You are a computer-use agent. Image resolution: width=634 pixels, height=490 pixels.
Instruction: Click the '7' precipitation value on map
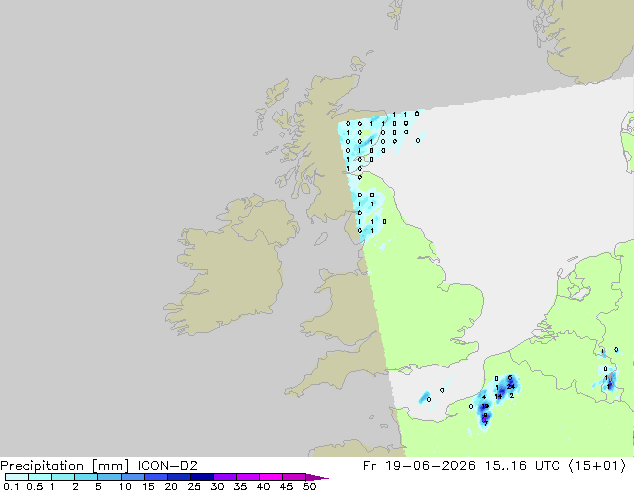486,423
